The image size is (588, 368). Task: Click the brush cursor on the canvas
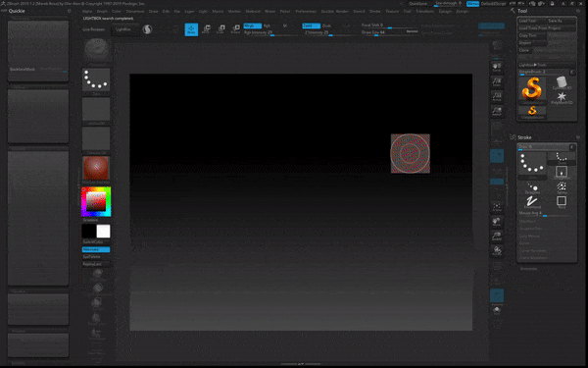point(411,154)
